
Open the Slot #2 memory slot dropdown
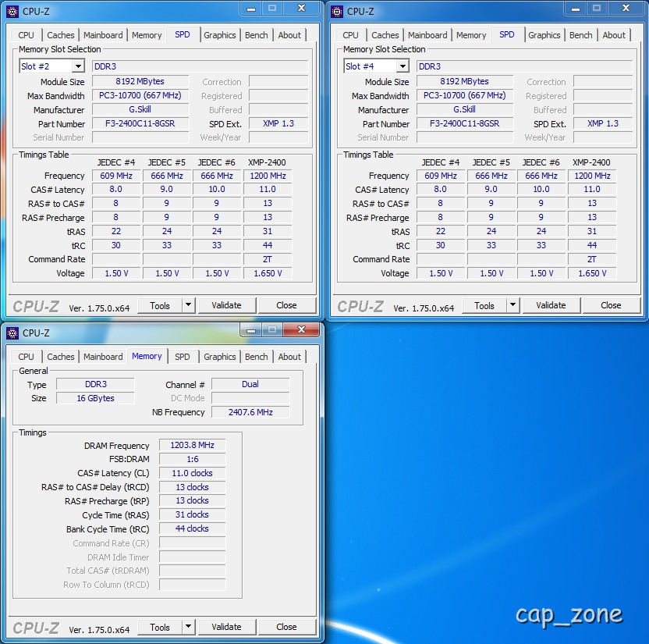pos(78,66)
